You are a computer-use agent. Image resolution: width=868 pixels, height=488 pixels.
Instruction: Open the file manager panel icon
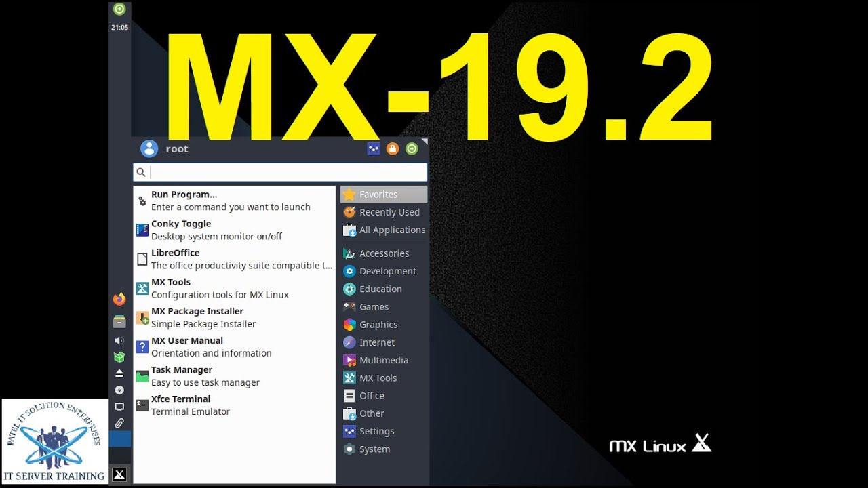(x=119, y=321)
